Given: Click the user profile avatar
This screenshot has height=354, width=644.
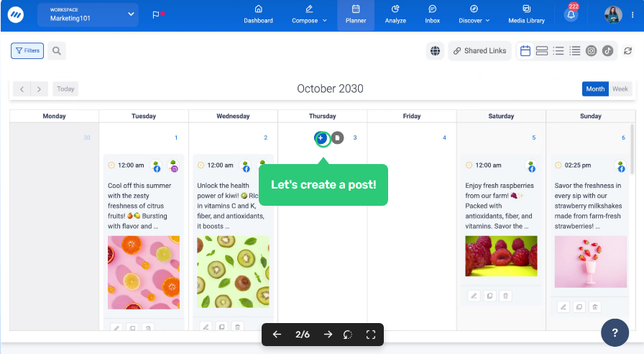Looking at the screenshot, I should pyautogui.click(x=613, y=15).
